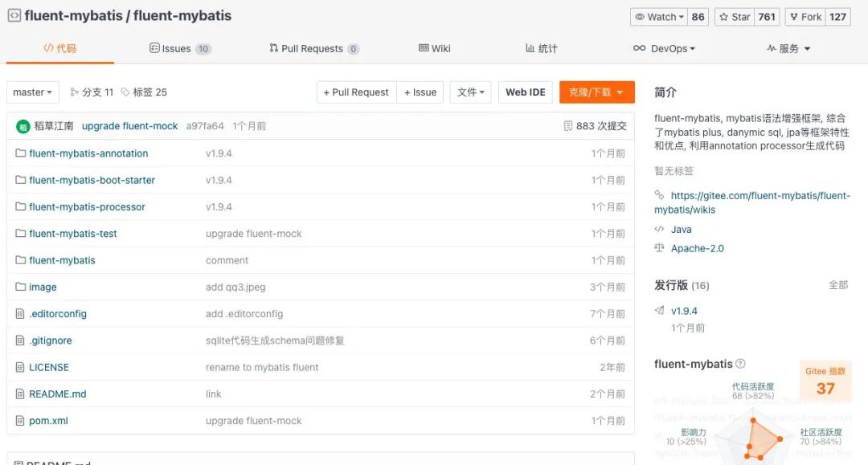Click the file icon for pom.xml
The height and width of the screenshot is (465, 868).
tap(20, 421)
